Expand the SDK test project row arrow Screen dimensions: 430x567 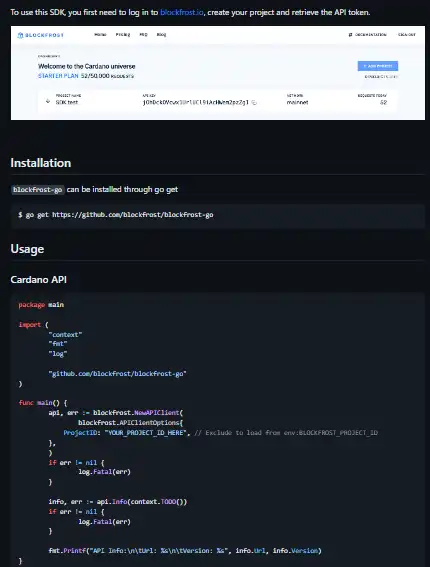pyautogui.click(x=48, y=101)
